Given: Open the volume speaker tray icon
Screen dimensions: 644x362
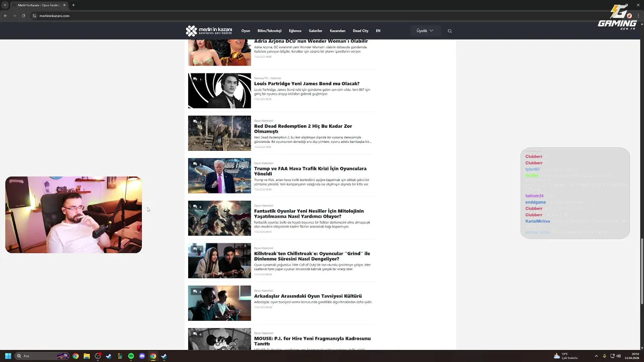Looking at the screenshot, I should (619, 356).
